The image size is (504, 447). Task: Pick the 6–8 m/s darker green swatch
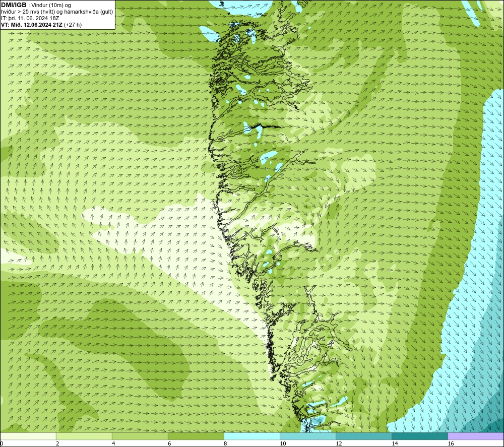(196, 436)
